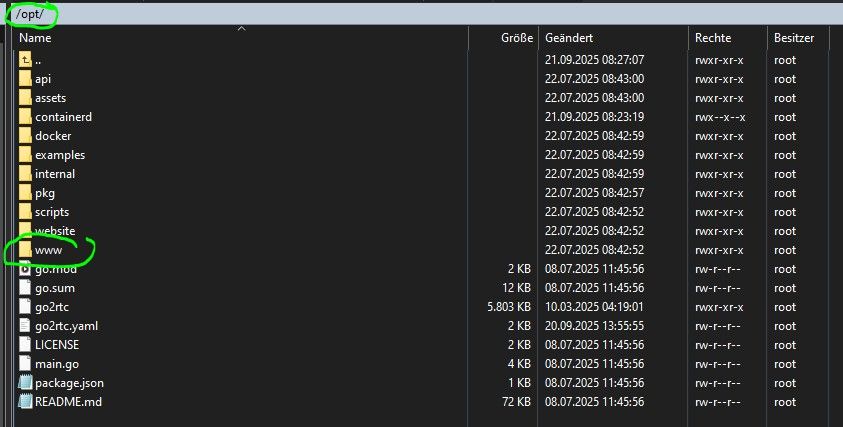Click date 10.03.2025 04:19:01 of go2rtc

pyautogui.click(x=595, y=307)
